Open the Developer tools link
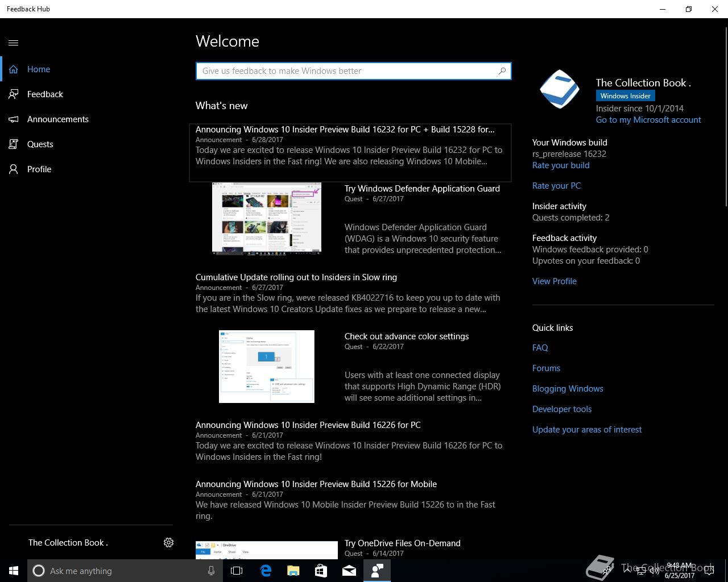This screenshot has width=728, height=582. click(562, 409)
